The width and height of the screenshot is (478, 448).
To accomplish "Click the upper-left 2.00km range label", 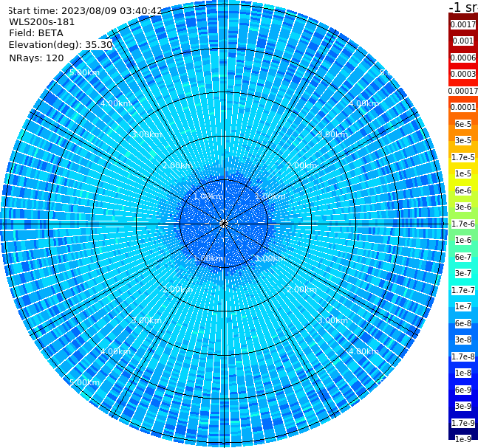I will coord(178,165).
